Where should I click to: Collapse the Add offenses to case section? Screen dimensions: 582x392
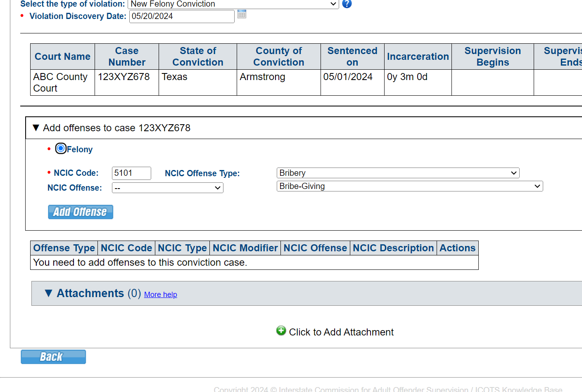tap(36, 128)
